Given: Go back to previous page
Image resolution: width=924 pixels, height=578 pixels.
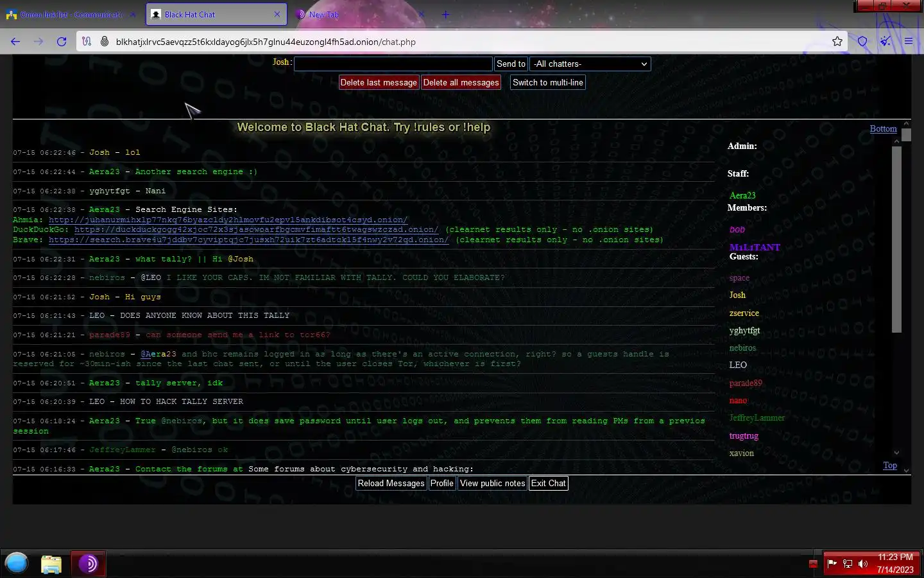Looking at the screenshot, I should tap(15, 42).
